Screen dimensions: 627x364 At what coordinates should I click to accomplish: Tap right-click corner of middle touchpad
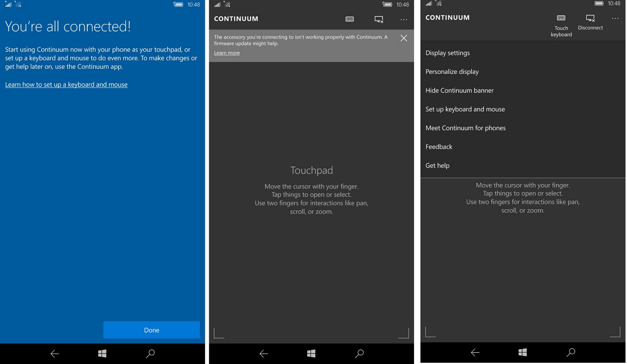[x=404, y=333]
